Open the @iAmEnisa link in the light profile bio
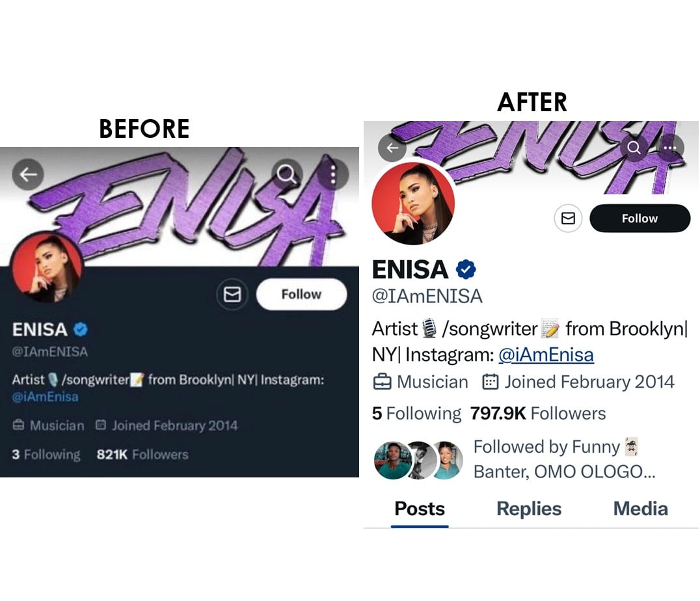 pyautogui.click(x=546, y=355)
